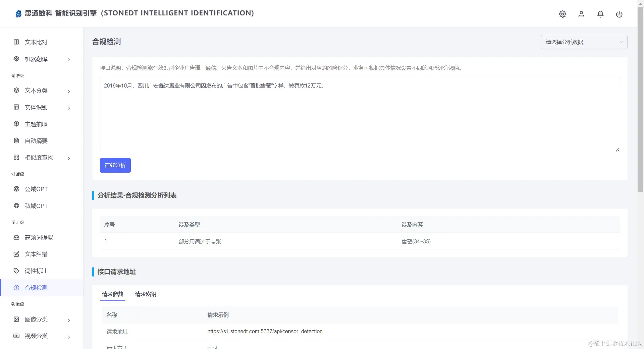The height and width of the screenshot is (349, 644).
Task: Open 主题抽取 menu item
Action: pyautogui.click(x=42, y=124)
